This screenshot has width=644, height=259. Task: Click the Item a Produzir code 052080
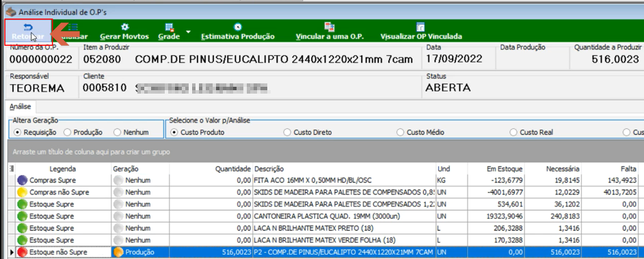pyautogui.click(x=102, y=59)
